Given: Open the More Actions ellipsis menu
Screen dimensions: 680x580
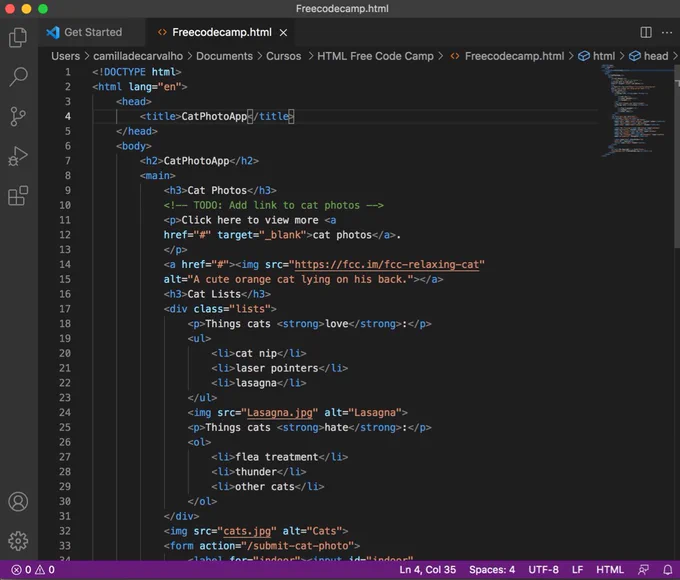Looking at the screenshot, I should 667,33.
